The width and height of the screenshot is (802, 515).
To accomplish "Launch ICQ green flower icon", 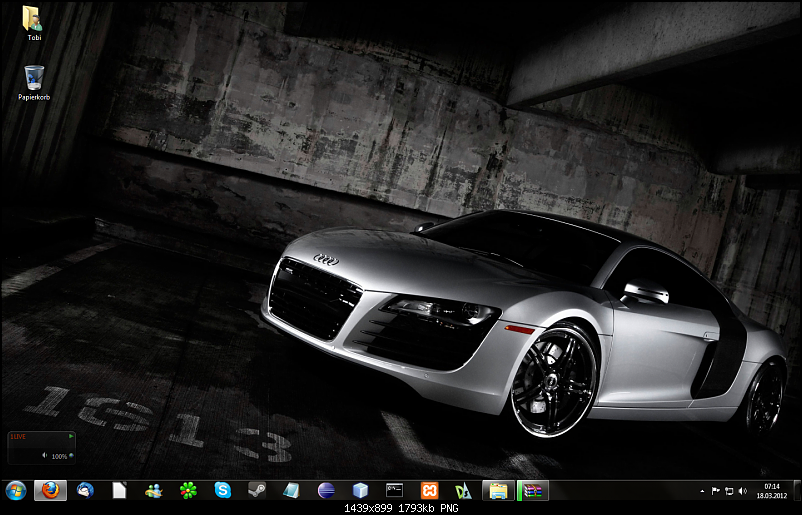I will point(188,490).
